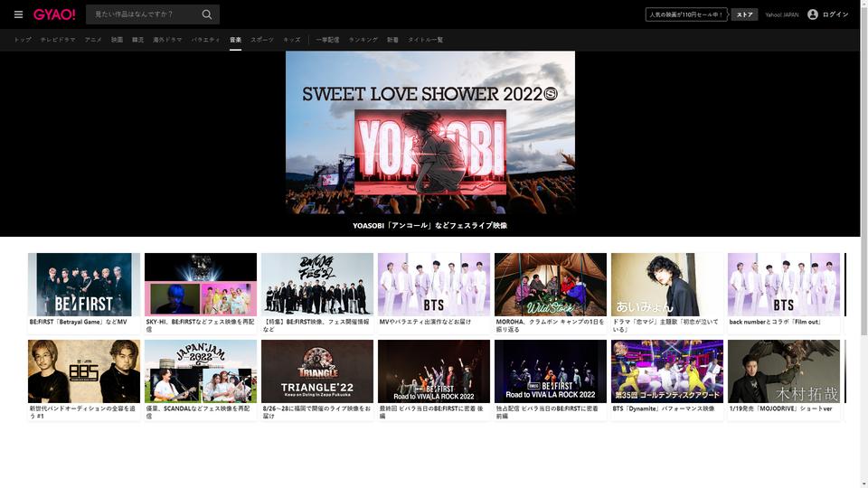This screenshot has height=488, width=868.
Task: Click the 1/19発売「MOJODRIVE」ショートver title
Action: coord(780,408)
